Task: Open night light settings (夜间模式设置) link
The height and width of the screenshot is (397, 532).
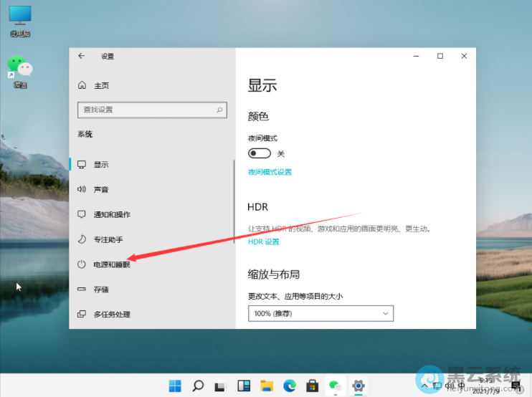Action: 270,172
